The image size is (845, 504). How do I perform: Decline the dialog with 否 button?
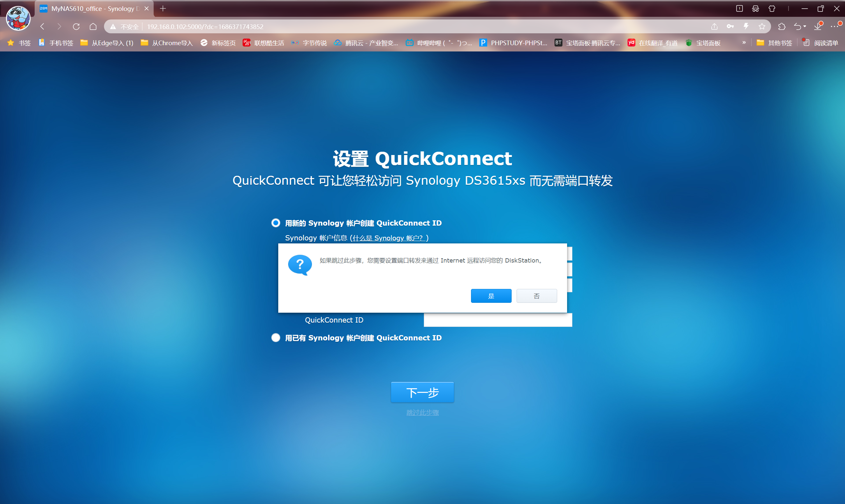(536, 296)
